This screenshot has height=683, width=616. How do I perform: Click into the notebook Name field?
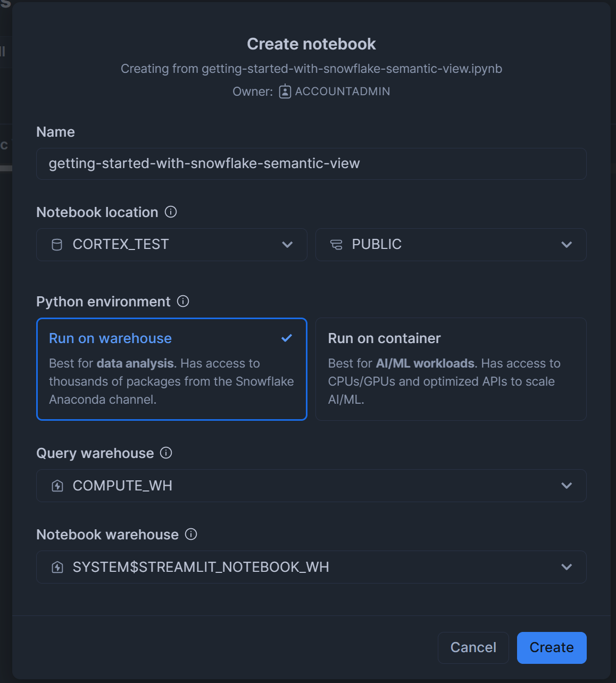(x=311, y=164)
